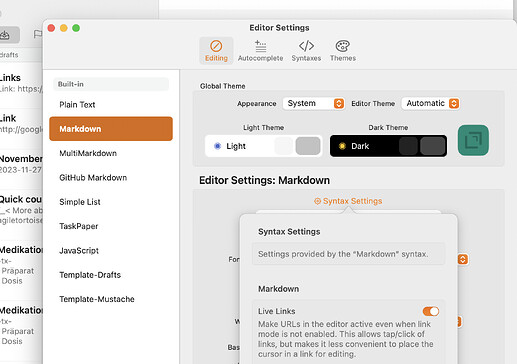Click the Themes palette icon
Viewport: 517px width, 364px height.
click(343, 46)
